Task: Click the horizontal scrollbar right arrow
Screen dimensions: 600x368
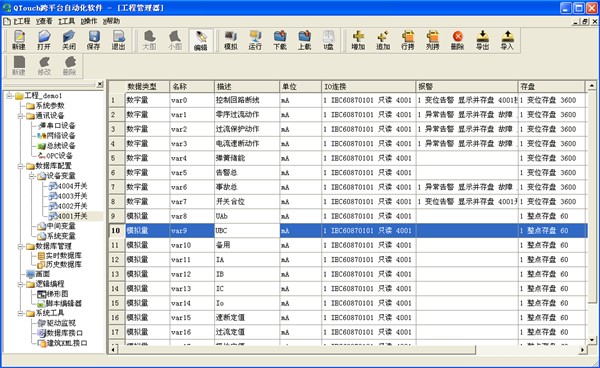Action: (582, 350)
